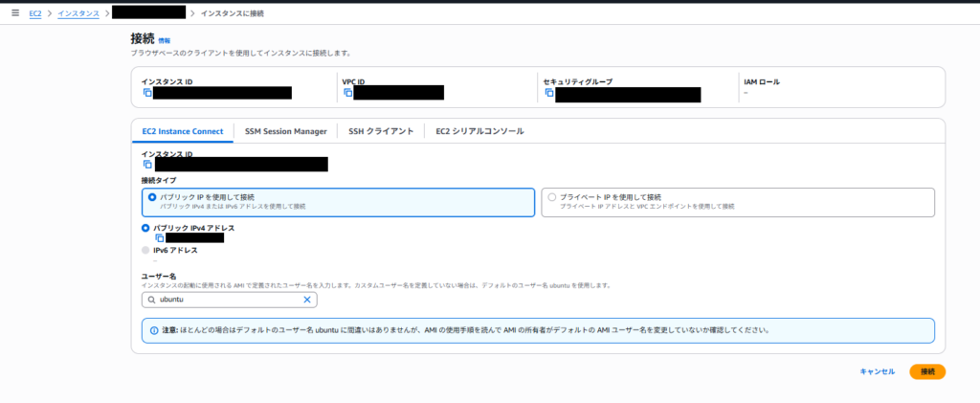The image size is (980, 403).
Task: Clear the ubuntu username with the X icon
Action: pos(307,300)
